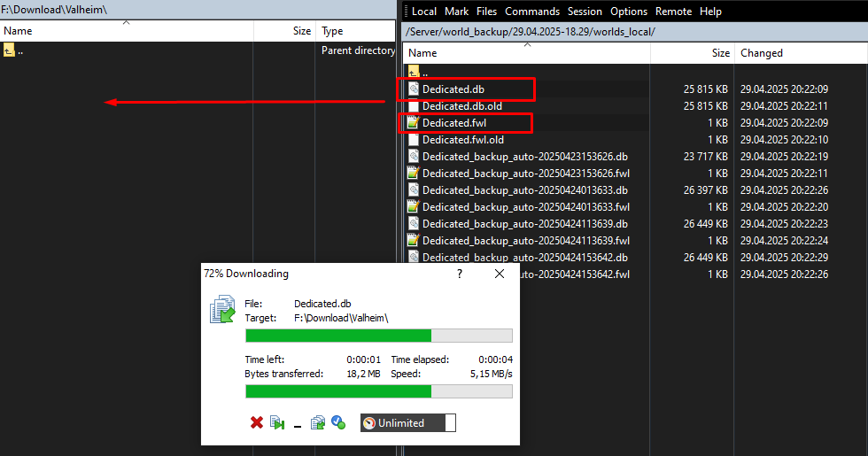Click the remote parent directory folder icon
Viewport: 868px width, 456px height.
tap(413, 73)
